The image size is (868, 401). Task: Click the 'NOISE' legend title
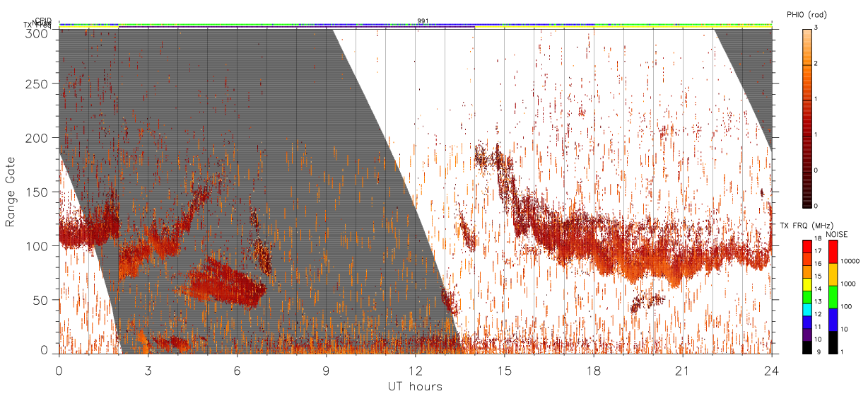838,233
